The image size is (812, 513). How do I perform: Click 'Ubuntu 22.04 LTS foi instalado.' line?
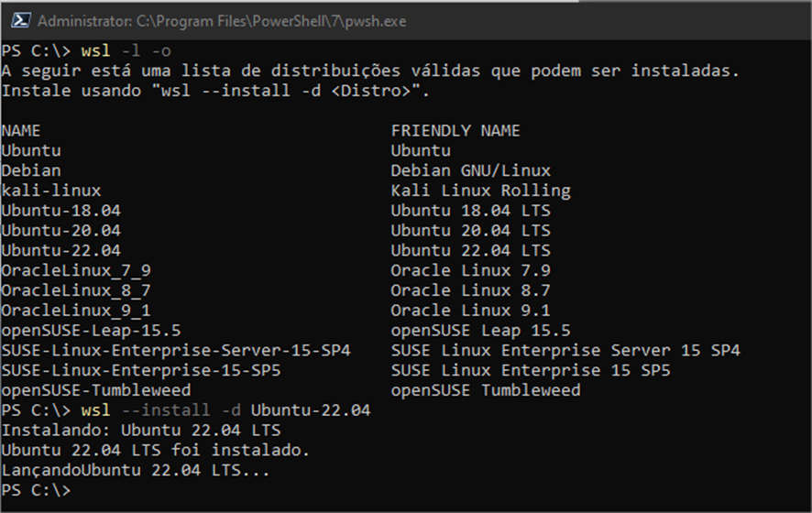[156, 451]
